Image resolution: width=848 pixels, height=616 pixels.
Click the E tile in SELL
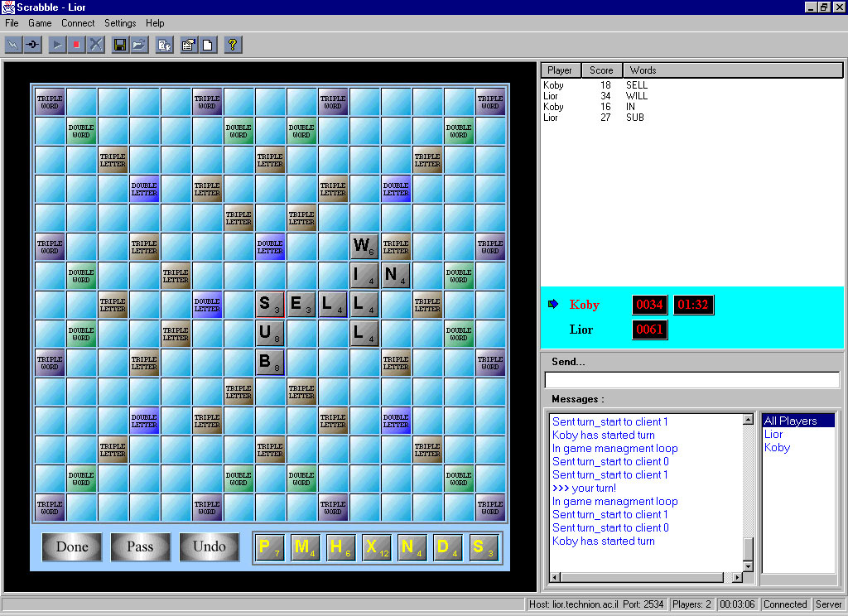pyautogui.click(x=301, y=305)
